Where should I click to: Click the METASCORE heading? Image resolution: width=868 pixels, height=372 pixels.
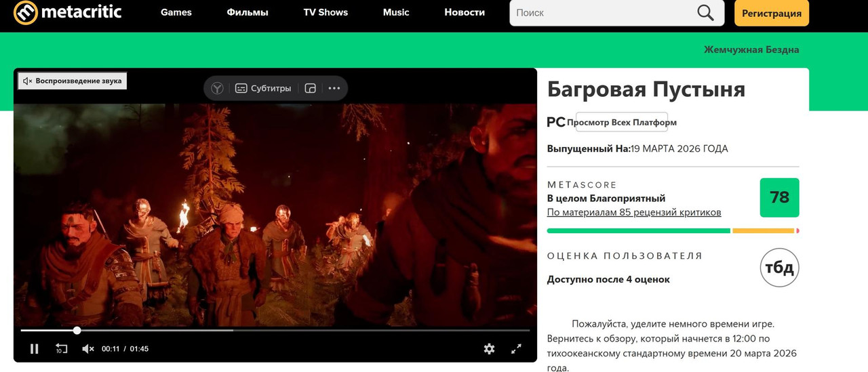click(x=582, y=184)
